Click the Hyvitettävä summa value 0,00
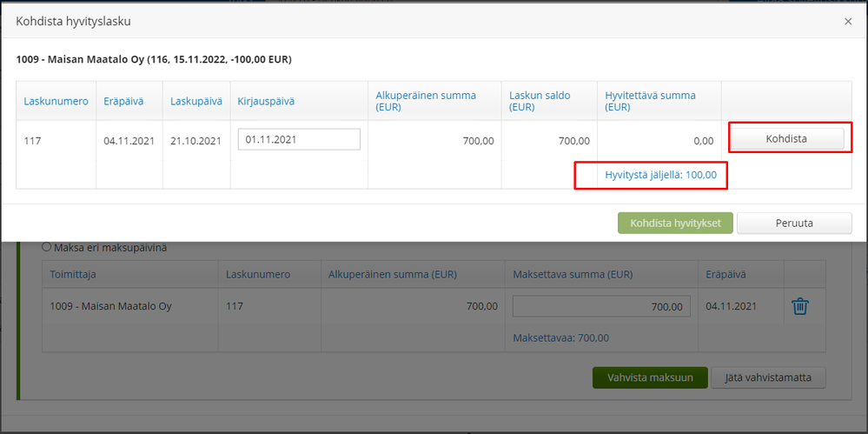Image resolution: width=868 pixels, height=434 pixels. [x=704, y=141]
